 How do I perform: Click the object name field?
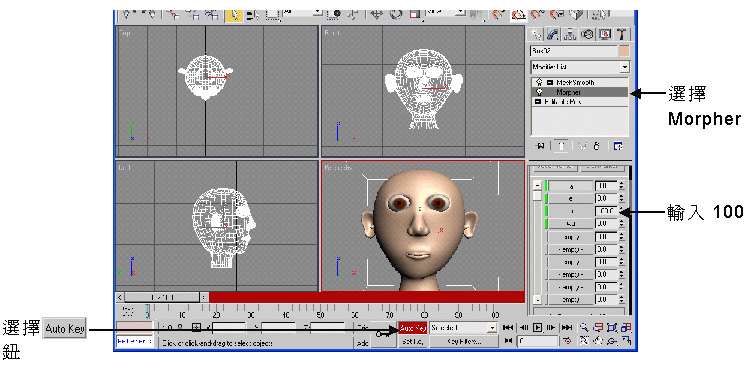(x=574, y=51)
